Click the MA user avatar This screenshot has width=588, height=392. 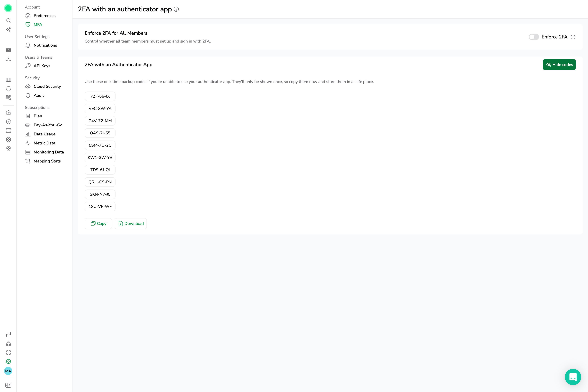point(8,371)
